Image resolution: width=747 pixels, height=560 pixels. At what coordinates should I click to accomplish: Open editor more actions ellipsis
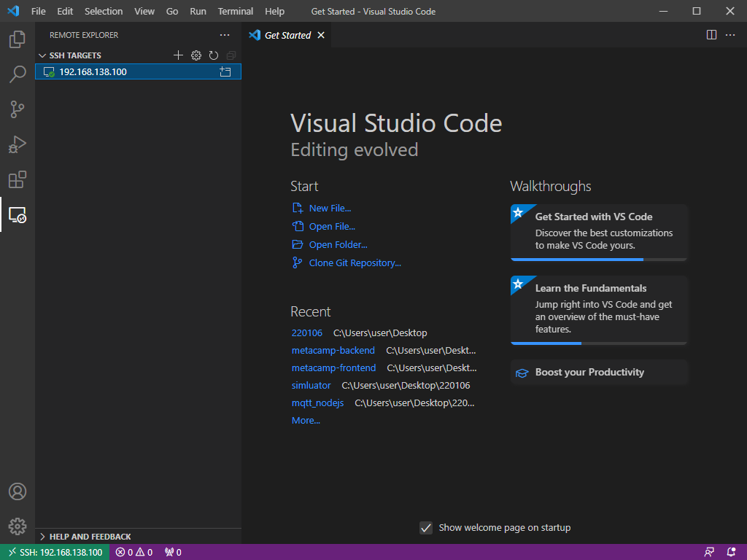tap(729, 35)
